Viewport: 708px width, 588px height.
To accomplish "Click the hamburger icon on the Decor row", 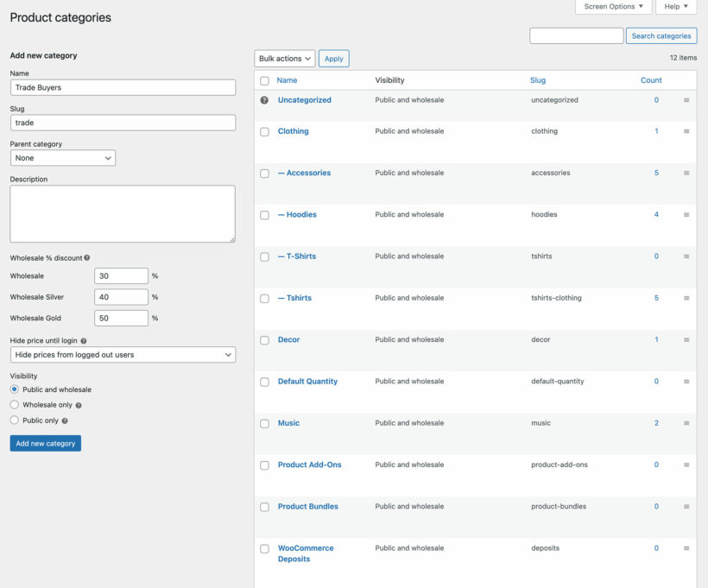I will pos(687,339).
